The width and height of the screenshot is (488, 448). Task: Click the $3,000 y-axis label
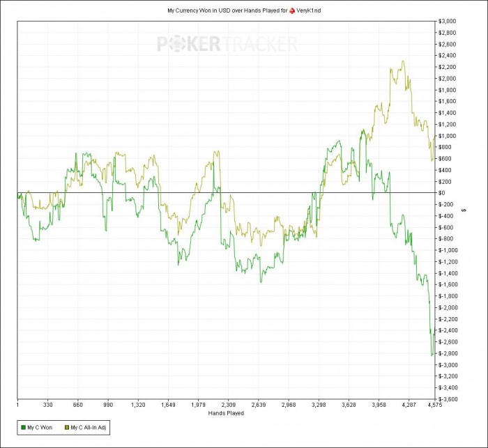448,21
